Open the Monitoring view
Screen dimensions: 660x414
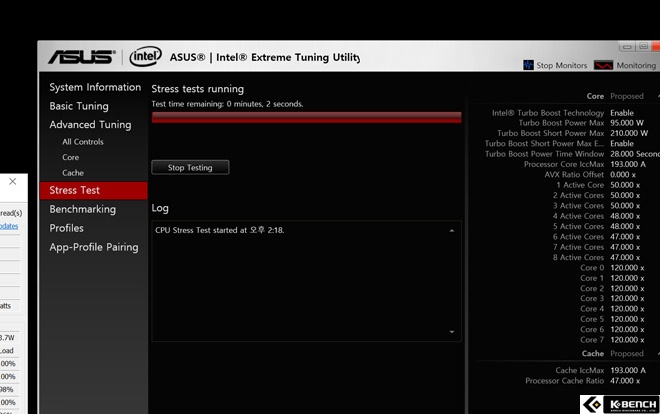(x=636, y=66)
